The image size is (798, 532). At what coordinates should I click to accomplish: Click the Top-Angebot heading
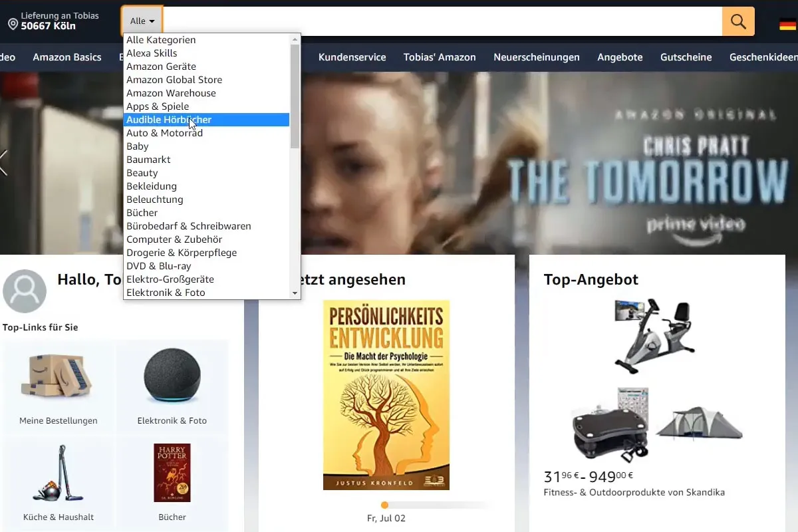(x=591, y=279)
